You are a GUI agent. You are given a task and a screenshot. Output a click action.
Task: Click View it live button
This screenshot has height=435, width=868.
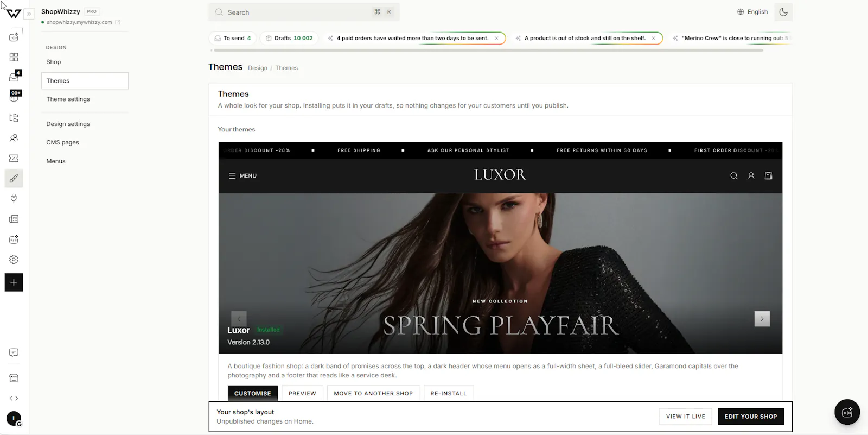click(x=686, y=417)
